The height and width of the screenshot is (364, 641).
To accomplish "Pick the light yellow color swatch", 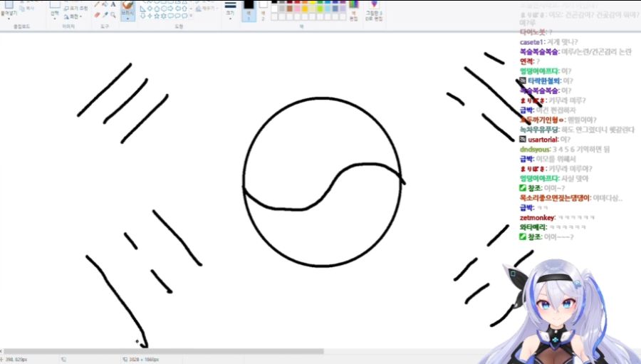I will [x=313, y=9].
